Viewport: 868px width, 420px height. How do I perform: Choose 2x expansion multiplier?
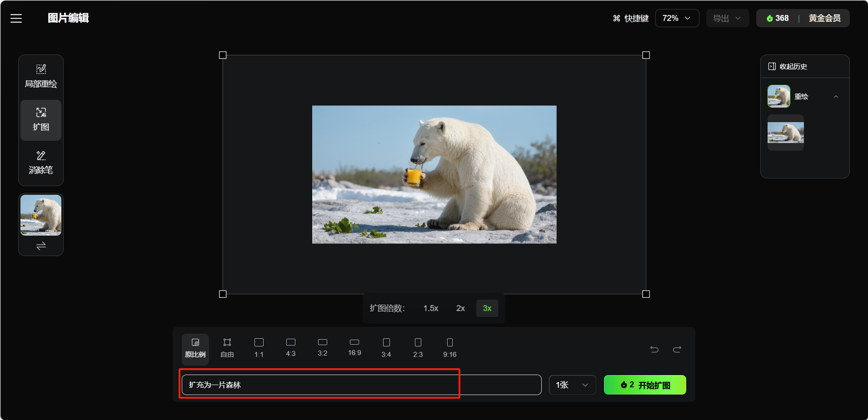pyautogui.click(x=460, y=308)
